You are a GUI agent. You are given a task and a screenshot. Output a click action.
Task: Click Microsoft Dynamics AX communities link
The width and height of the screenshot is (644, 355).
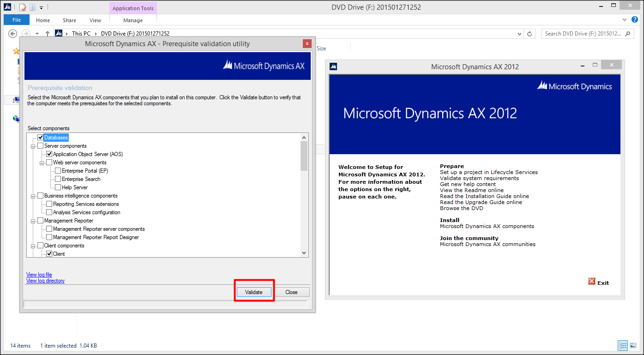tap(488, 244)
